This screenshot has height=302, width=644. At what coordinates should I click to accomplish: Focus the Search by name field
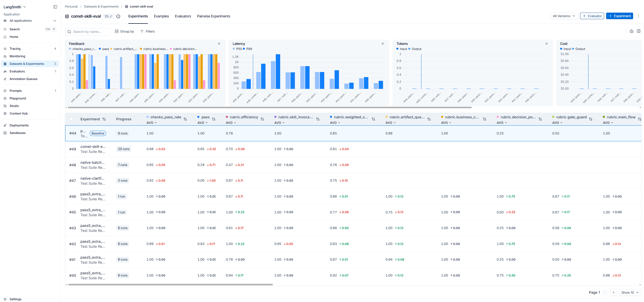coord(88,32)
